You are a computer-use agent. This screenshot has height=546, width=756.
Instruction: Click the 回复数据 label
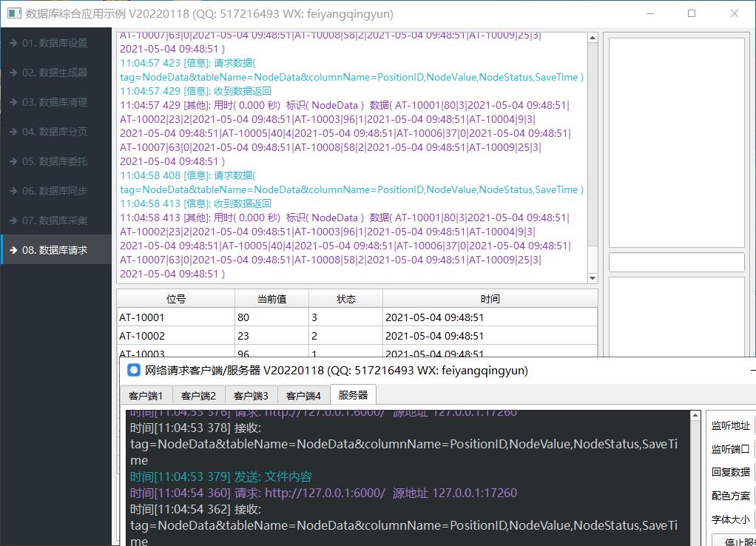point(730,472)
